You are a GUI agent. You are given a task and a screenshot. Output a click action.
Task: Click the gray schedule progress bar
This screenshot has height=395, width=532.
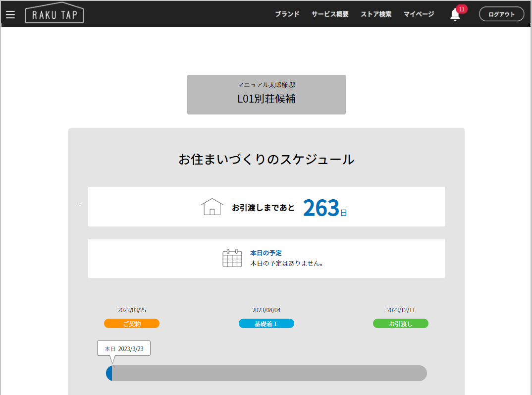point(267,373)
